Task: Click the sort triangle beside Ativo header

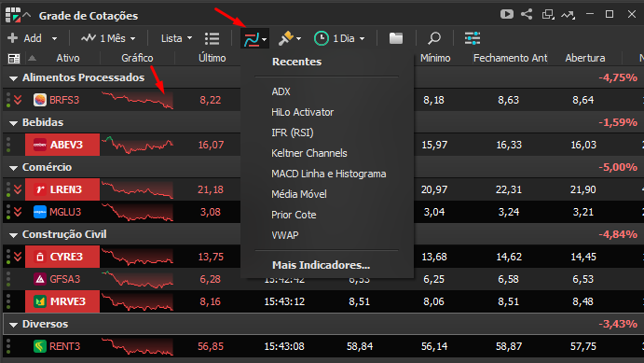Action: tap(32, 59)
